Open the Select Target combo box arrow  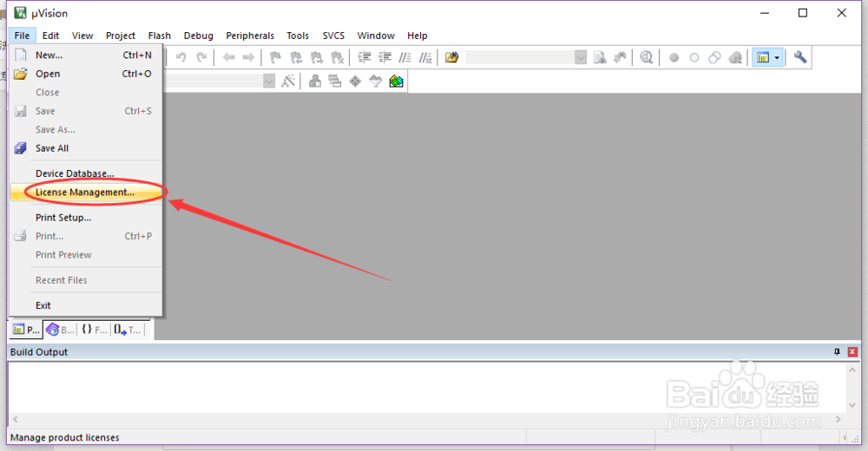tap(268, 82)
